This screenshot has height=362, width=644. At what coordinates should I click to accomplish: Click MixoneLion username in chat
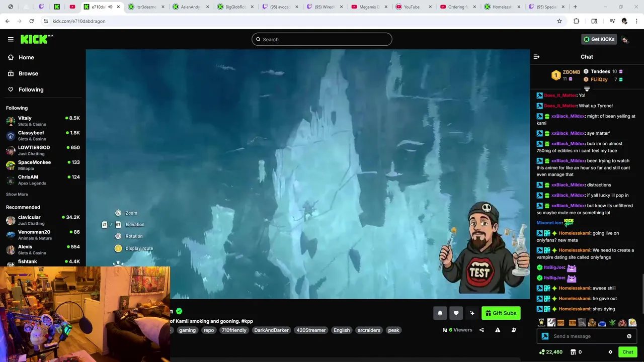click(549, 223)
